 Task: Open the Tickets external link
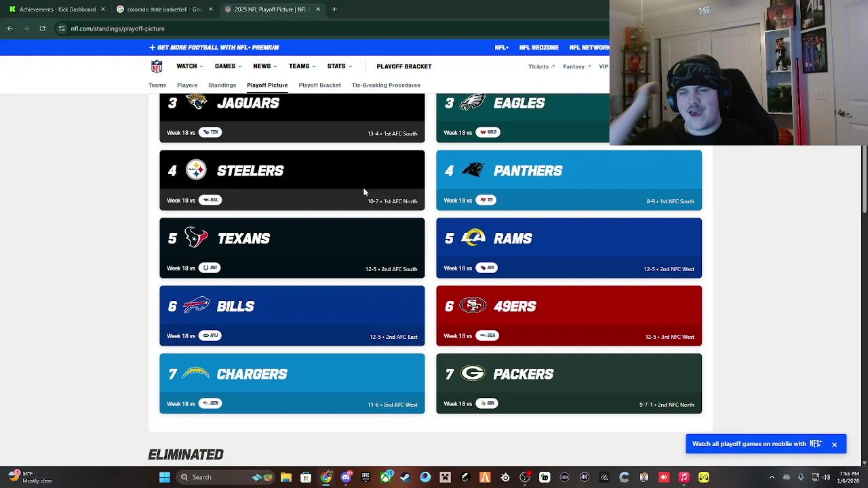541,66
